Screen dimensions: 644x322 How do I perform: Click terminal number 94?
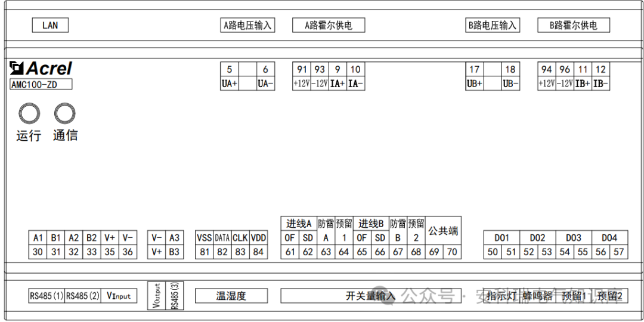[547, 69]
